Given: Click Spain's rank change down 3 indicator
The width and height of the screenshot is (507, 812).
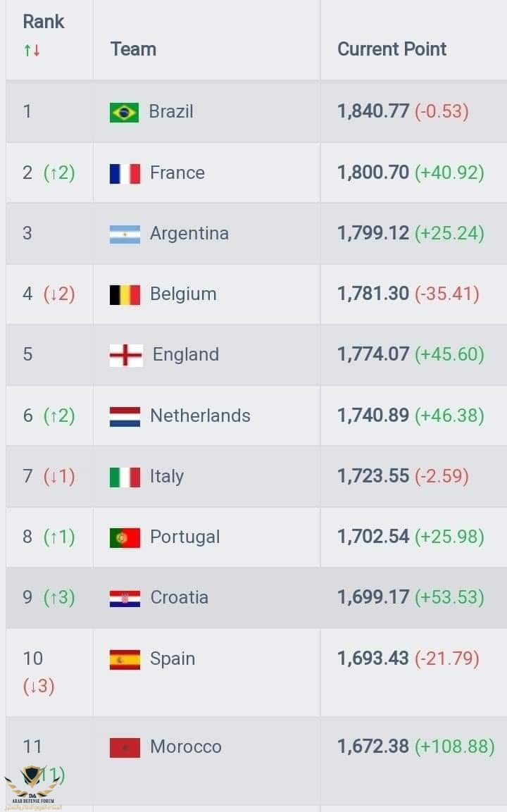Looking at the screenshot, I should click(38, 686).
